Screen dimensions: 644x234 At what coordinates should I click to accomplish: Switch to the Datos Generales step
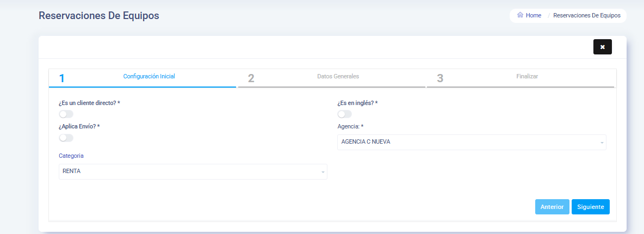pos(331,78)
